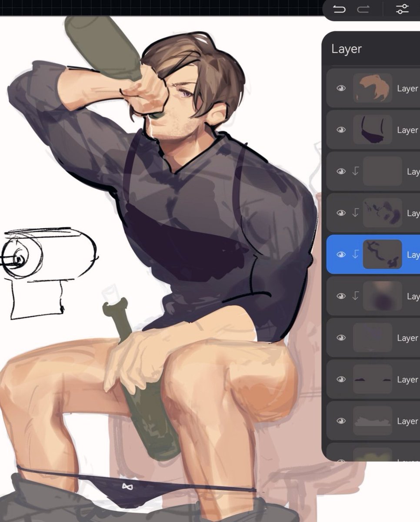
Task: Tap the redo arrow in top bar
Action: coord(363,9)
